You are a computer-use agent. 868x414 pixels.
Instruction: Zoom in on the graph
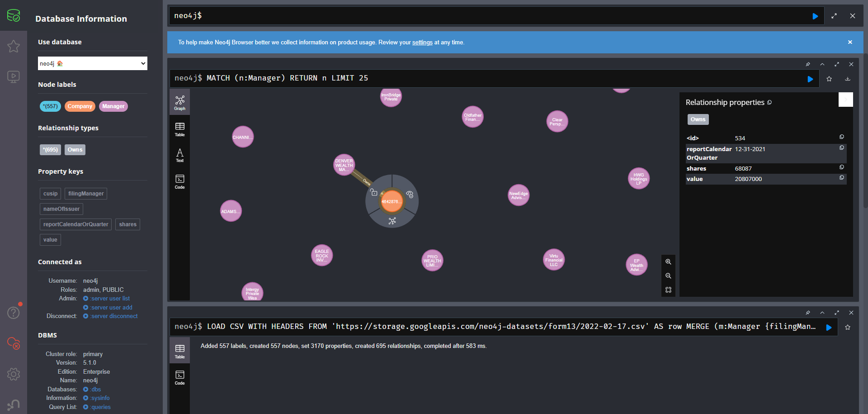[x=668, y=262]
